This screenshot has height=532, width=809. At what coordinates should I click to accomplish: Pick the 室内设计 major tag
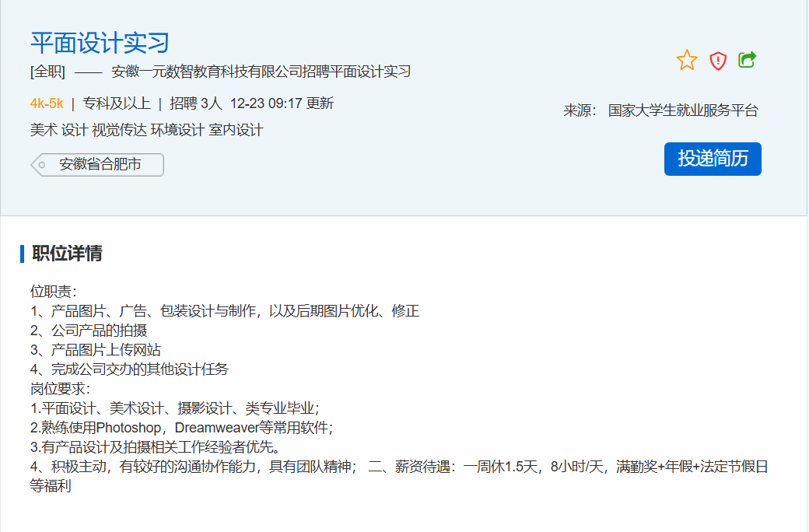236,130
